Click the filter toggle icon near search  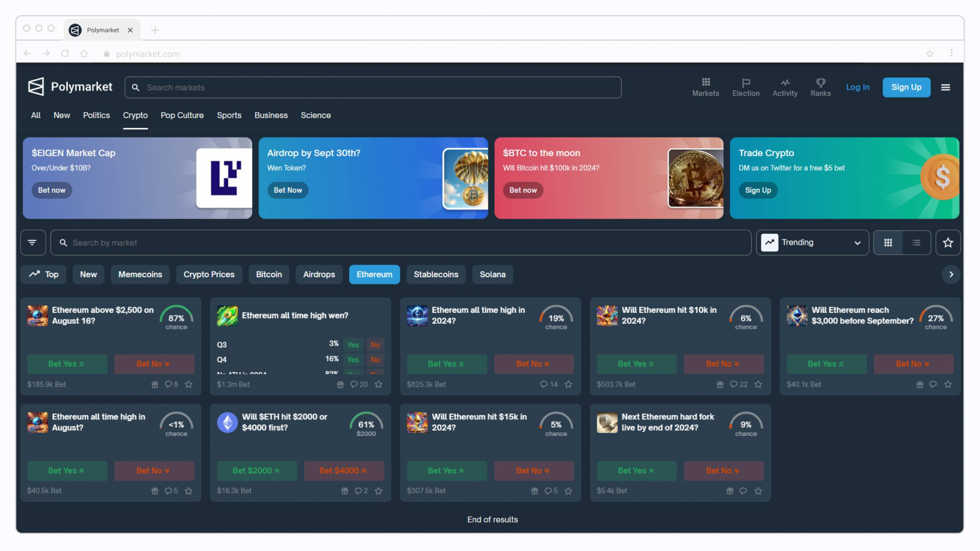[32, 242]
